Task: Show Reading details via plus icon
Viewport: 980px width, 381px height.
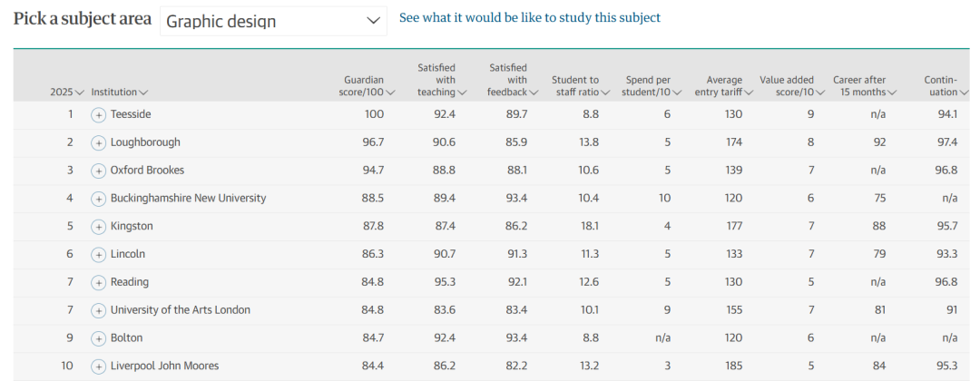Action: (x=98, y=282)
